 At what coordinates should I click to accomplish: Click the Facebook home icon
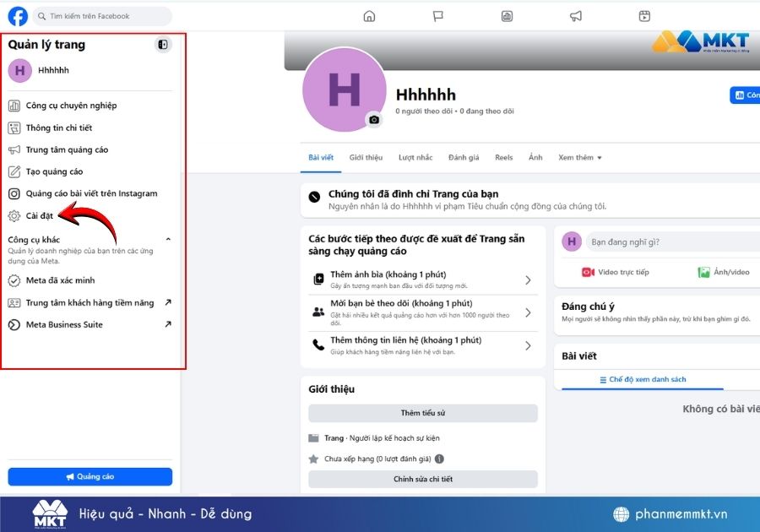369,14
